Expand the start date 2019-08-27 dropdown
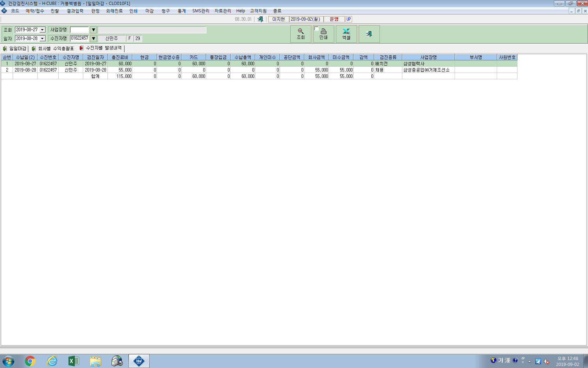 [x=42, y=30]
